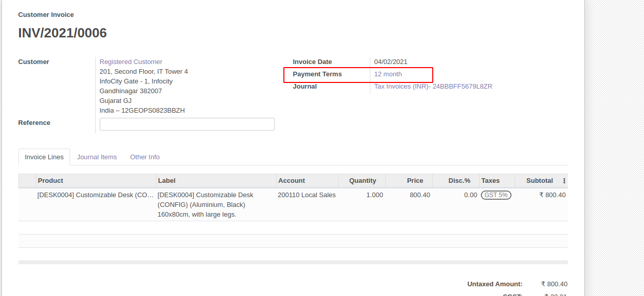Viewport: 644px width, 296px height.
Task: Click the Reference field label
Action: click(x=34, y=123)
